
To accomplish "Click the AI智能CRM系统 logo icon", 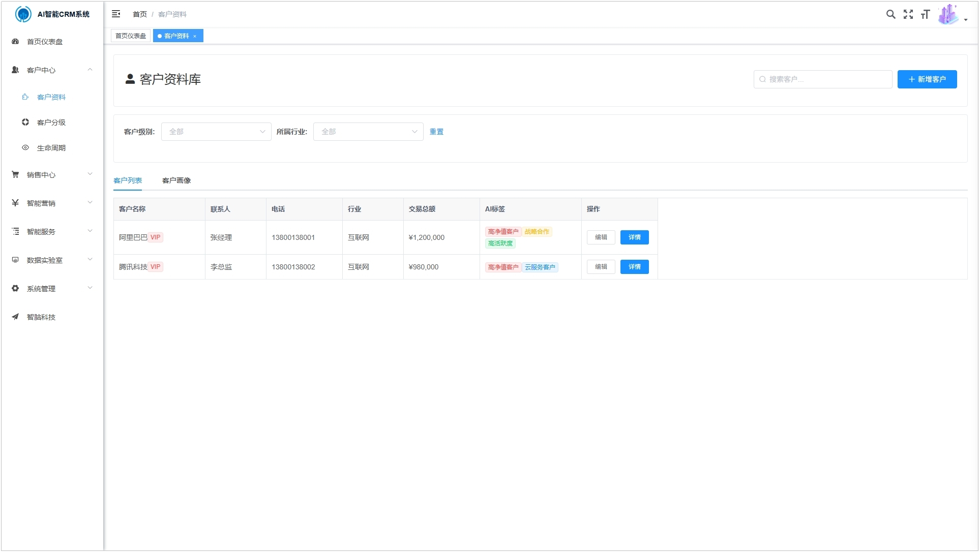I will pyautogui.click(x=23, y=14).
